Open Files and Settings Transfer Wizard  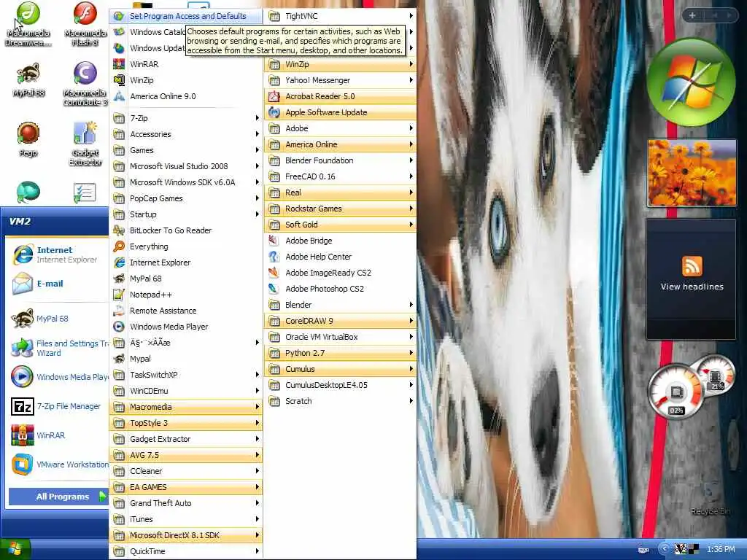[x=60, y=348]
